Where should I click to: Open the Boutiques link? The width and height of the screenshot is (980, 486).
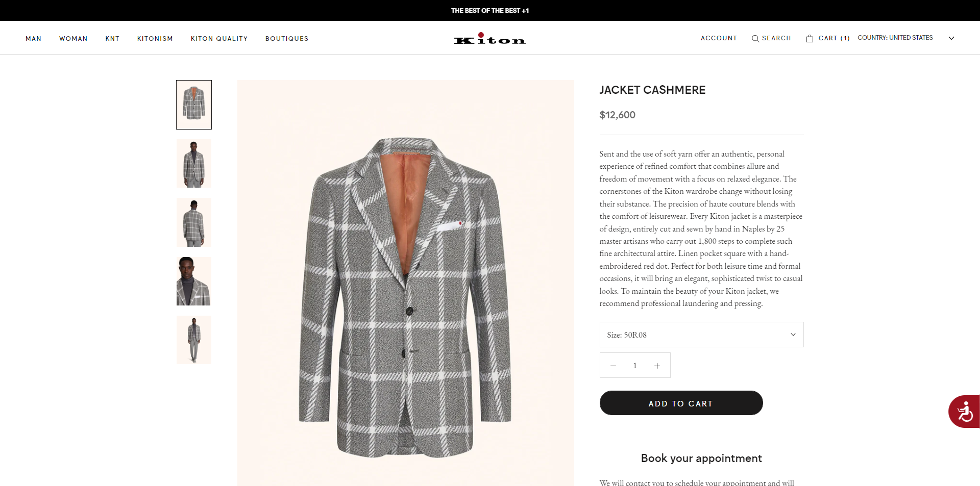(287, 39)
